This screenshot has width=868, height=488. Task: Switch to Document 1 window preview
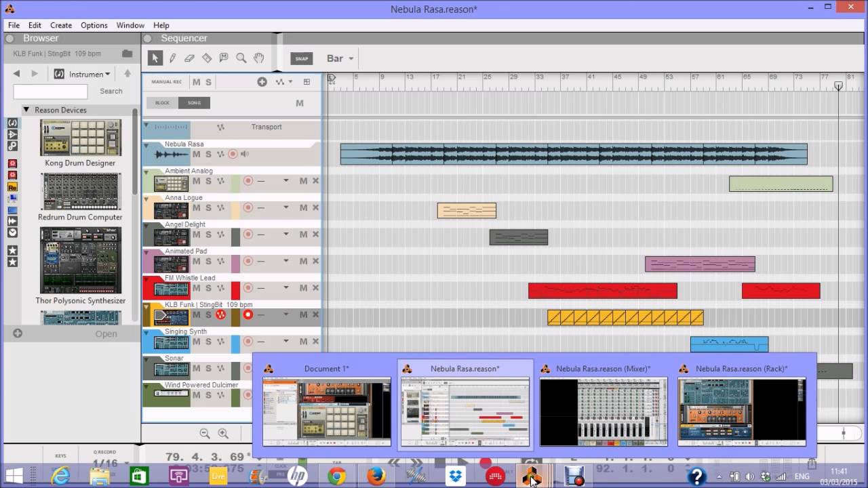point(327,404)
